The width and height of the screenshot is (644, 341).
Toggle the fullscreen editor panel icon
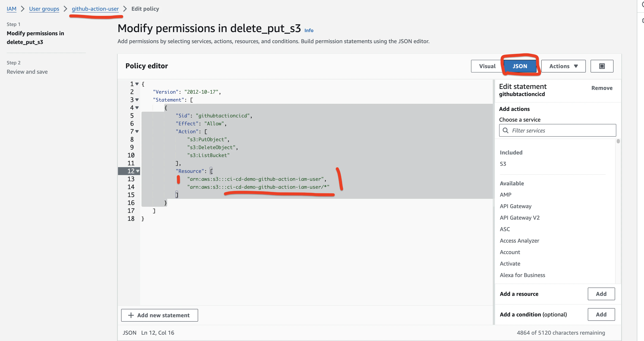(602, 66)
